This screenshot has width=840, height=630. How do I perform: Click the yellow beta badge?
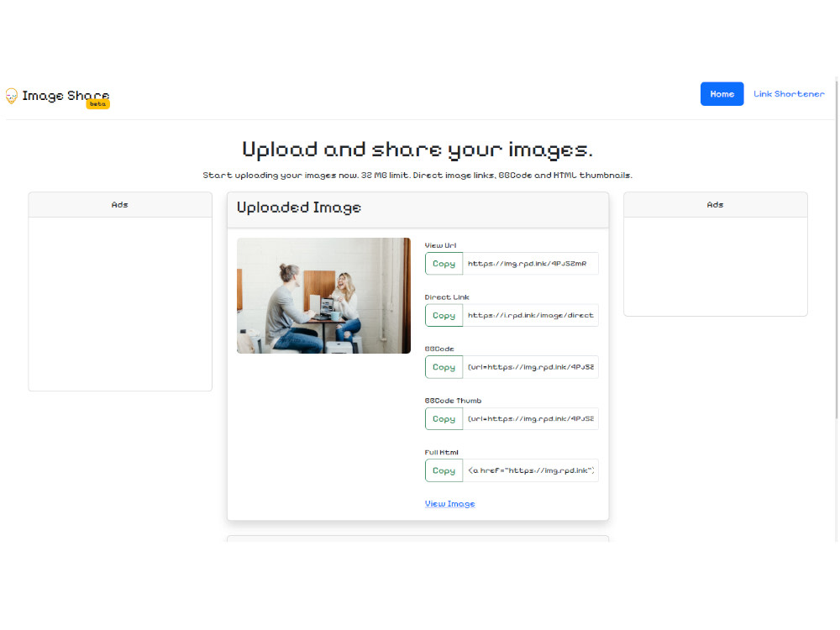tap(97, 104)
